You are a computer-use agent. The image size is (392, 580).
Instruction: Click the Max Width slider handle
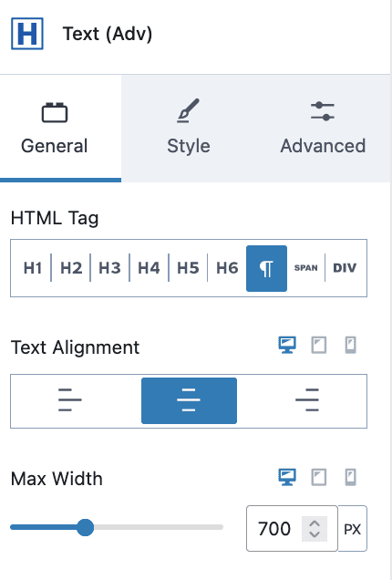click(85, 527)
